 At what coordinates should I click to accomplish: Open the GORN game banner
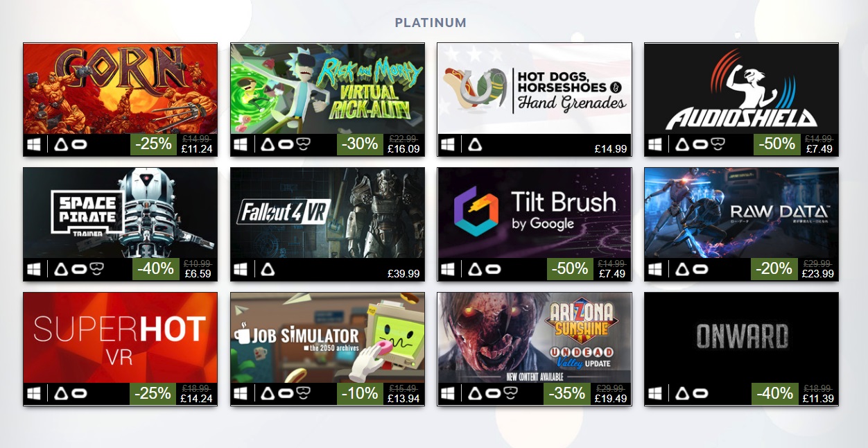121,89
